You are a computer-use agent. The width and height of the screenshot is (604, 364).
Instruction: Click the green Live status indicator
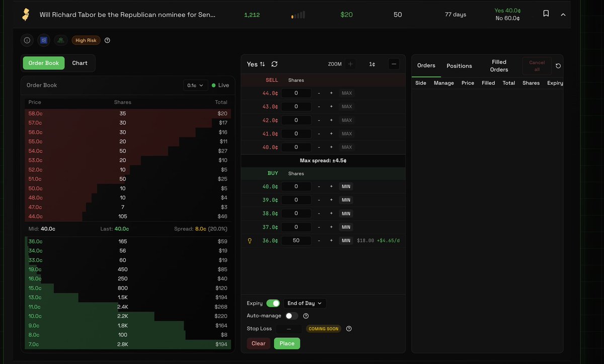(220, 86)
